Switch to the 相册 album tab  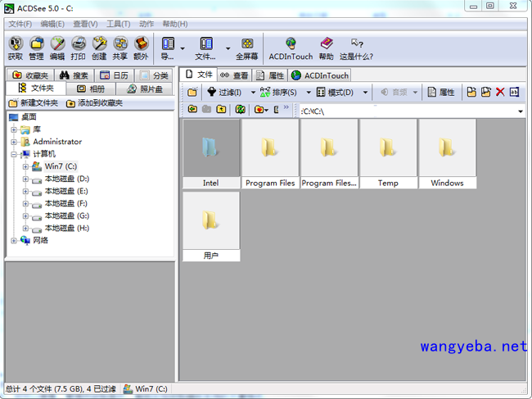point(90,88)
